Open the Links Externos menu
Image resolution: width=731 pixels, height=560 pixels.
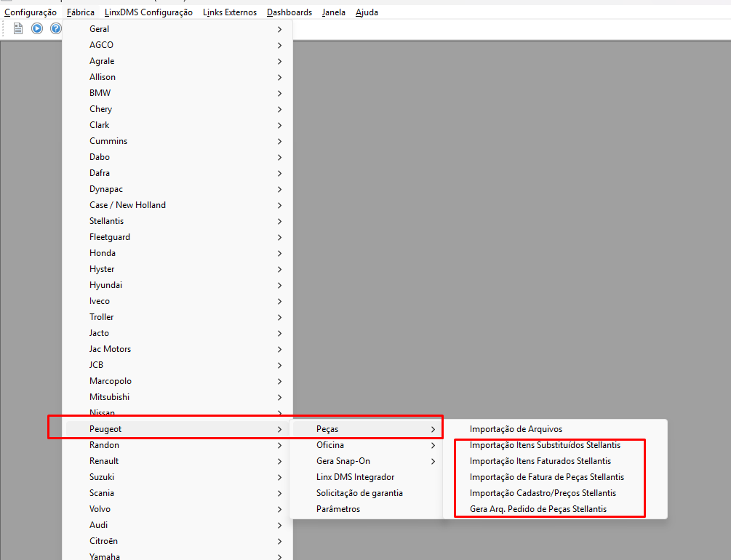coord(230,12)
